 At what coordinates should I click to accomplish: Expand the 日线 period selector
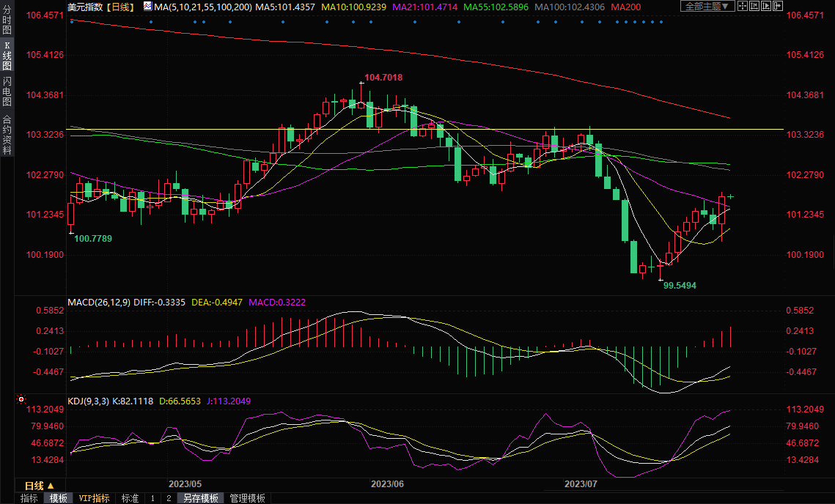39,486
